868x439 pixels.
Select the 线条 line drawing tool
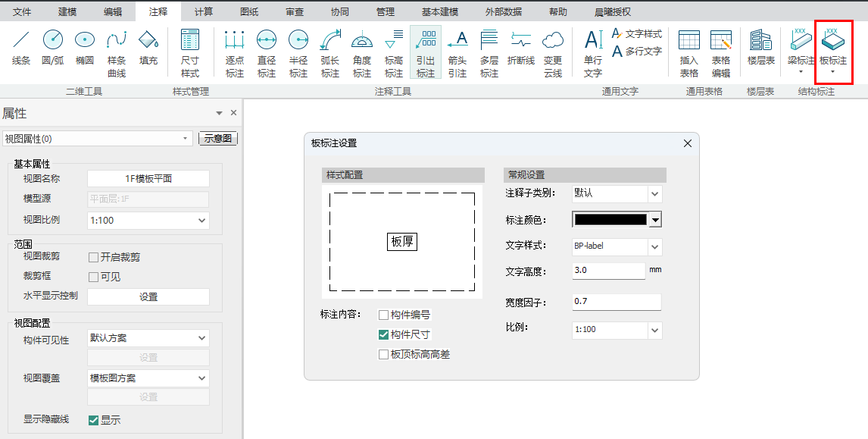21,47
